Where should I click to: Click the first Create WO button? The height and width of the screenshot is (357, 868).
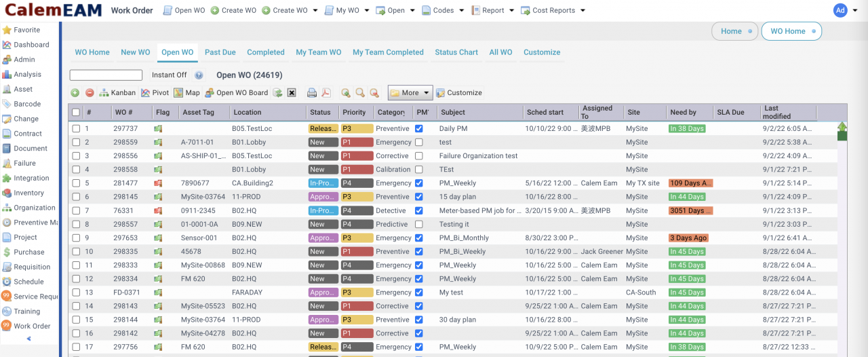coord(233,11)
